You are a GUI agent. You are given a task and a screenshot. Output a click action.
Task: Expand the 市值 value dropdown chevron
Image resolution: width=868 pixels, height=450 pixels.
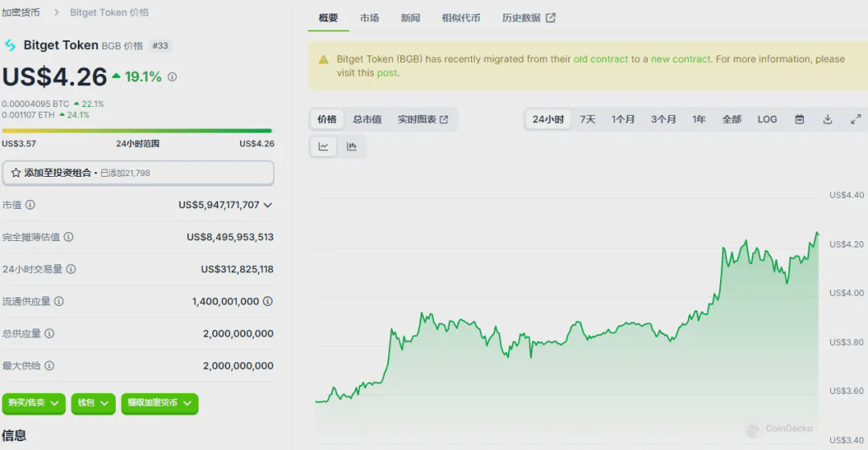point(268,205)
